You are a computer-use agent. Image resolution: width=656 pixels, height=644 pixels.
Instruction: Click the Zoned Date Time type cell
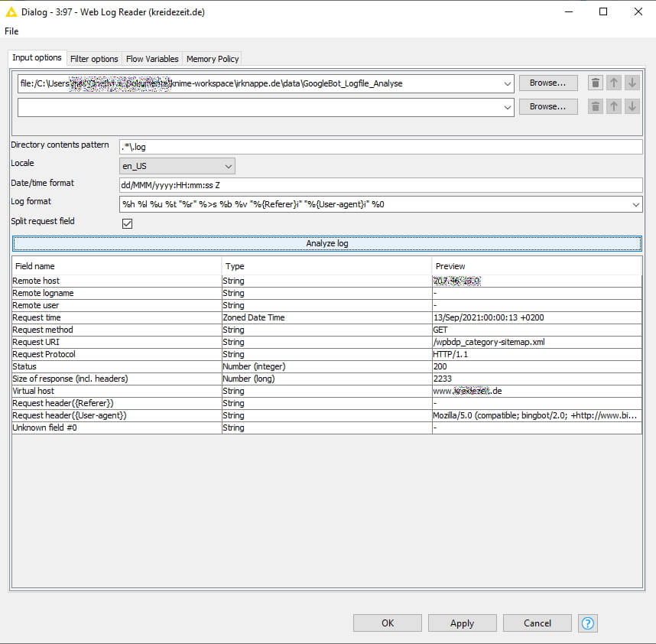(x=326, y=317)
